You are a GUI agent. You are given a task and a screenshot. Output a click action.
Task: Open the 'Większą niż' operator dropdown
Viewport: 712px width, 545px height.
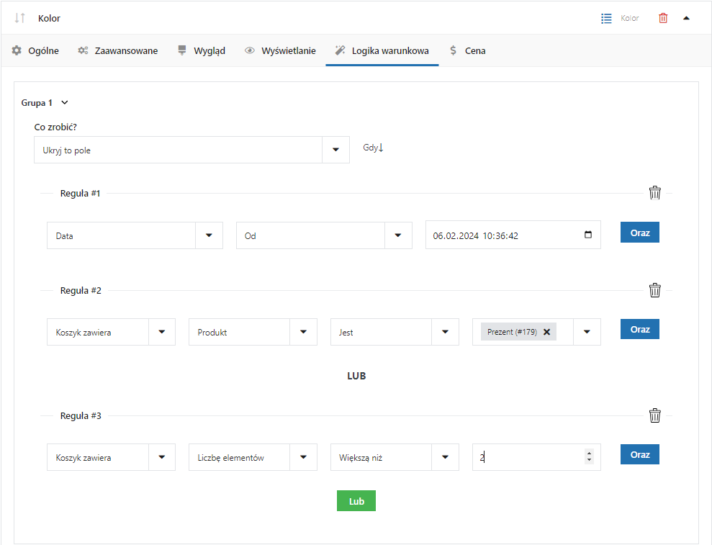(x=395, y=457)
